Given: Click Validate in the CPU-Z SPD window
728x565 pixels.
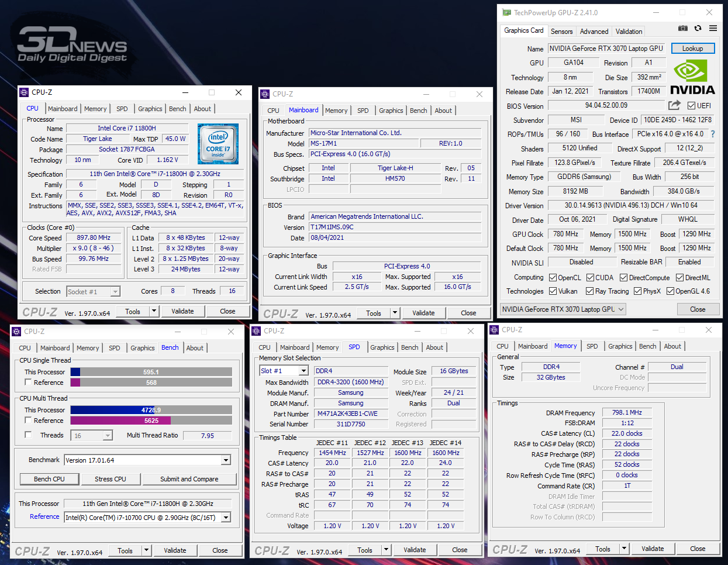Looking at the screenshot, I should click(415, 550).
